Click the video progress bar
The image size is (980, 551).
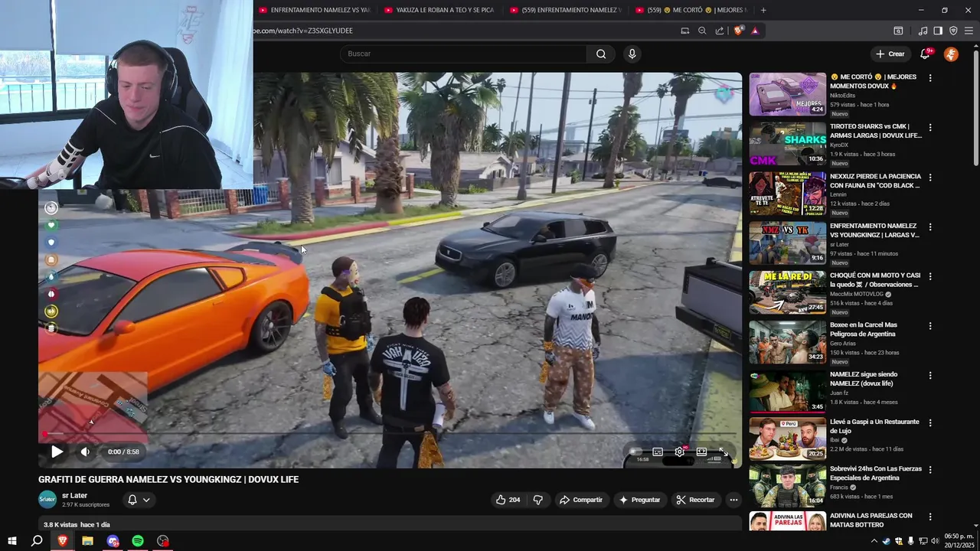tap(390, 434)
